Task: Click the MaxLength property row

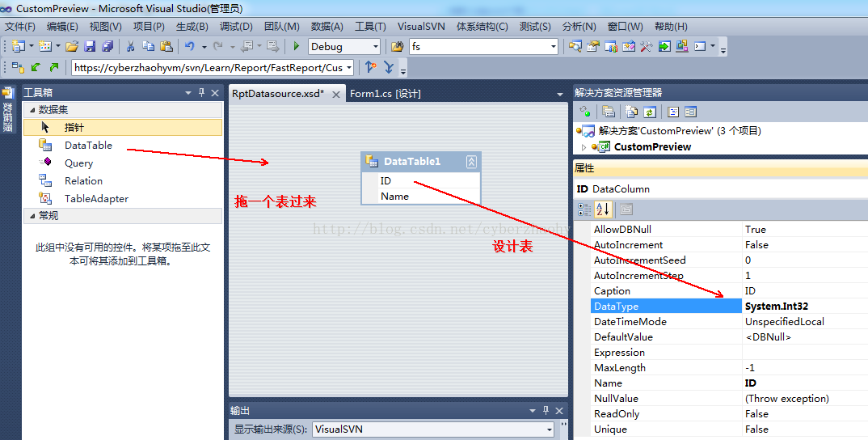Action: (x=730, y=367)
